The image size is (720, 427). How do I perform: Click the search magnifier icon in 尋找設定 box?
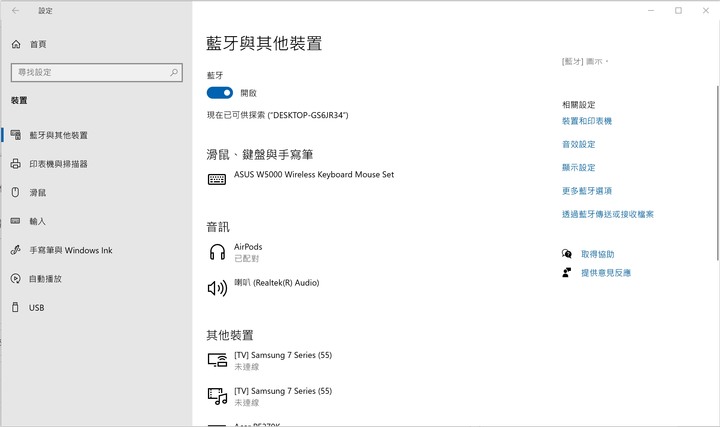174,72
